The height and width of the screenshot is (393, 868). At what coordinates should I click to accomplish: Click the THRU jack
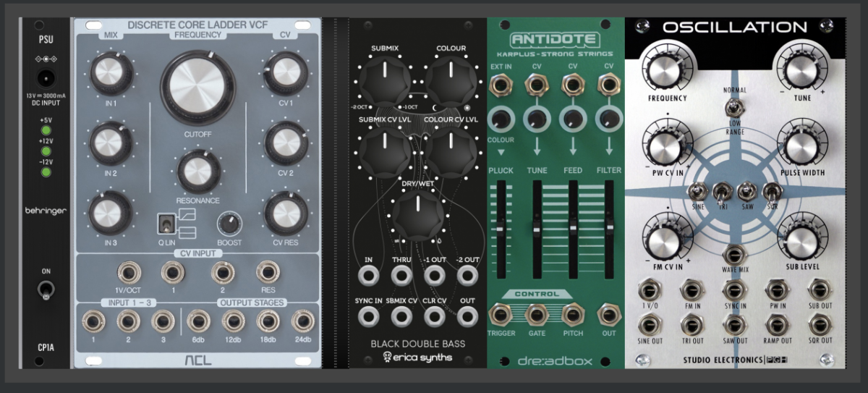(x=401, y=275)
